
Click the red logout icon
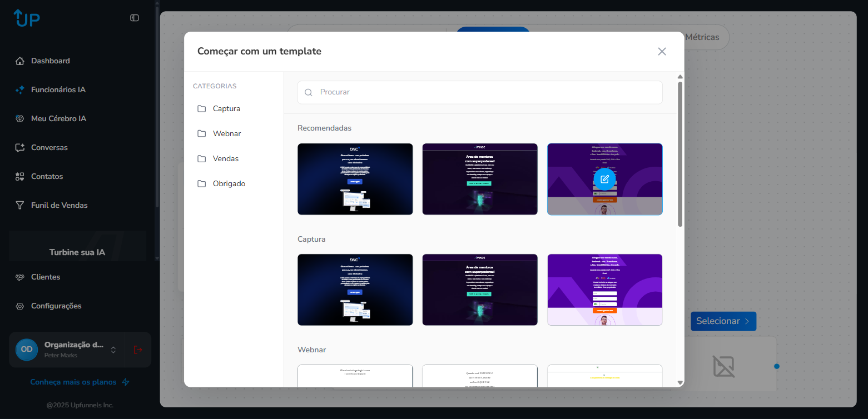[x=138, y=350]
